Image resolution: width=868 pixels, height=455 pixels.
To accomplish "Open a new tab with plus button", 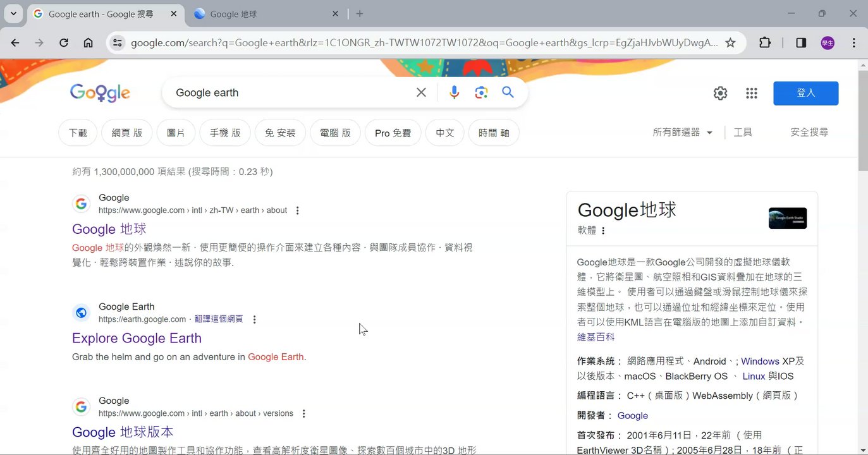I will click(359, 14).
